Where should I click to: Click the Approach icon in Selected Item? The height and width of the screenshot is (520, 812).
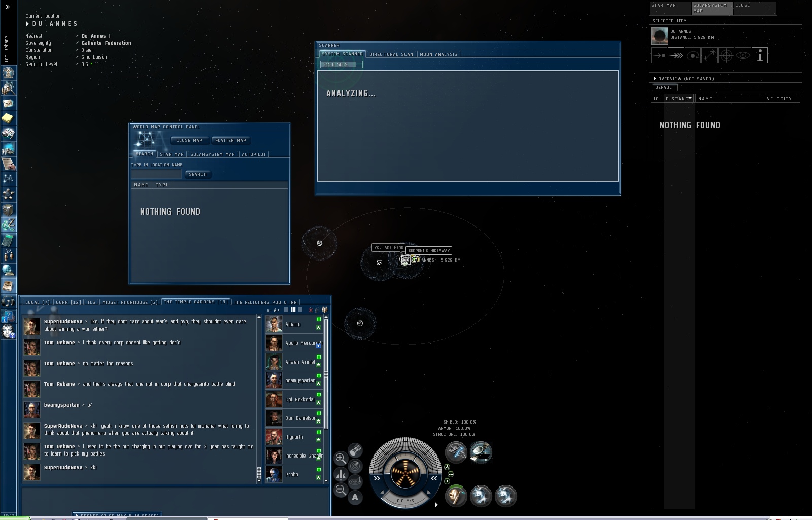click(x=659, y=55)
